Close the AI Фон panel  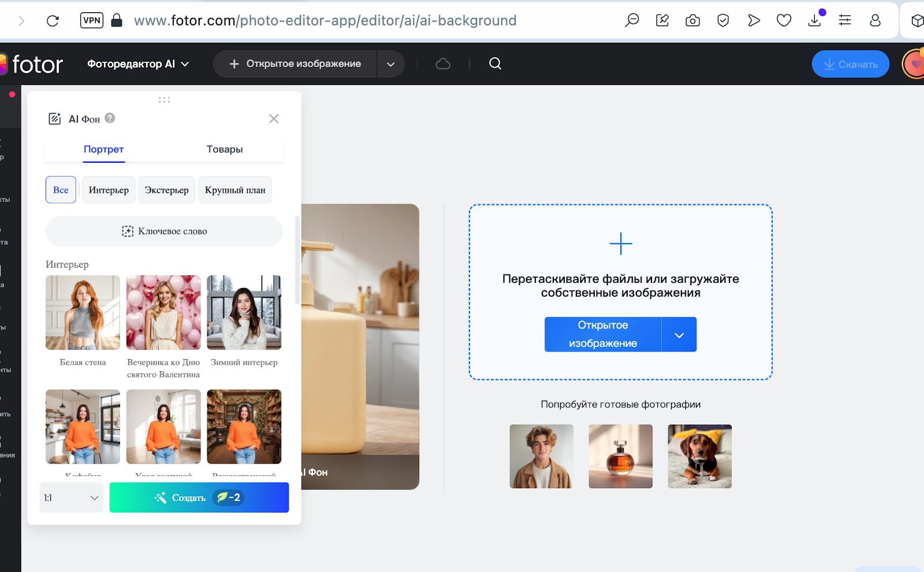point(274,118)
